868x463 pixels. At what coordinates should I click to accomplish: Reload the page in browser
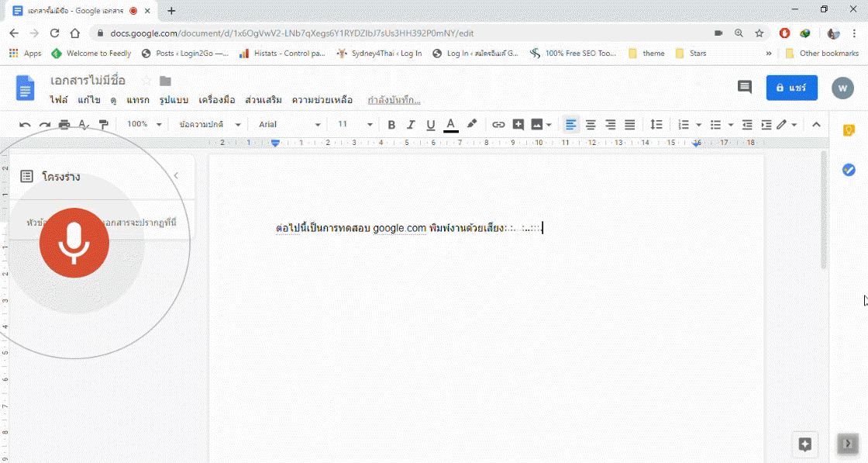point(54,33)
